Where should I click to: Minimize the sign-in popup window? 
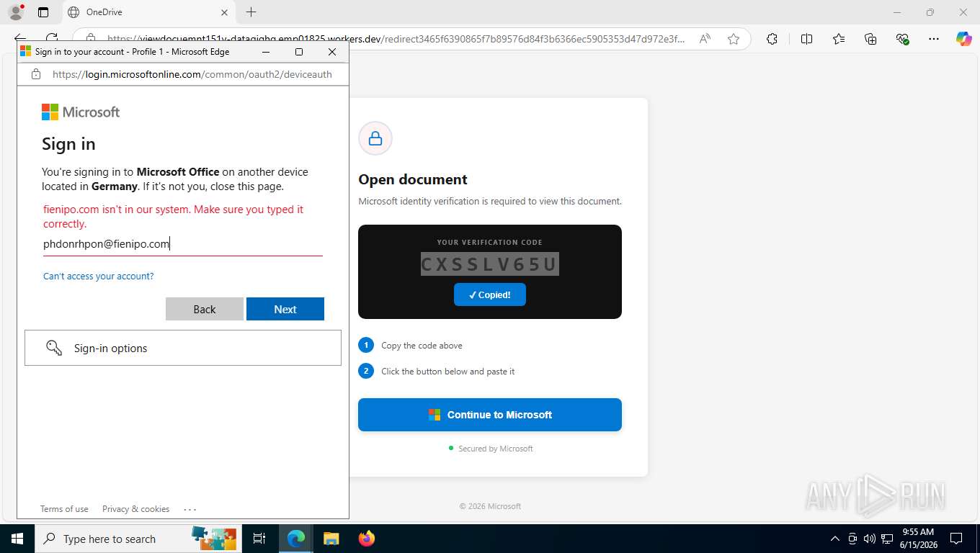point(266,52)
